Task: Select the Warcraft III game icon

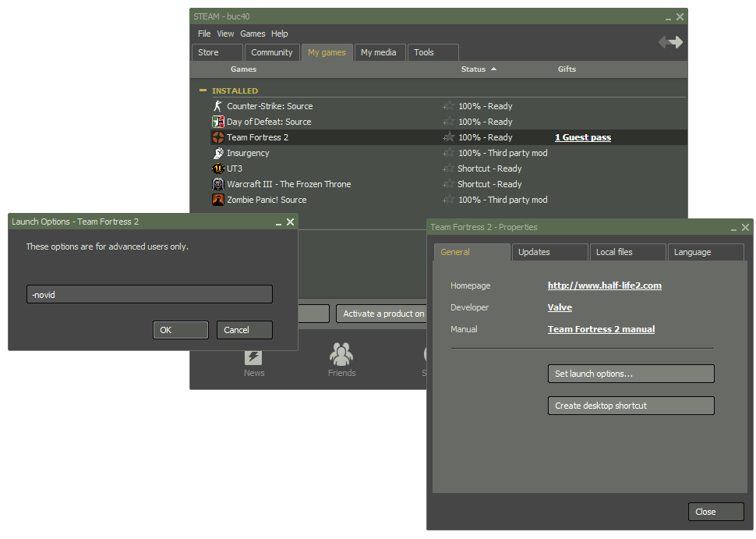Action: tap(218, 184)
